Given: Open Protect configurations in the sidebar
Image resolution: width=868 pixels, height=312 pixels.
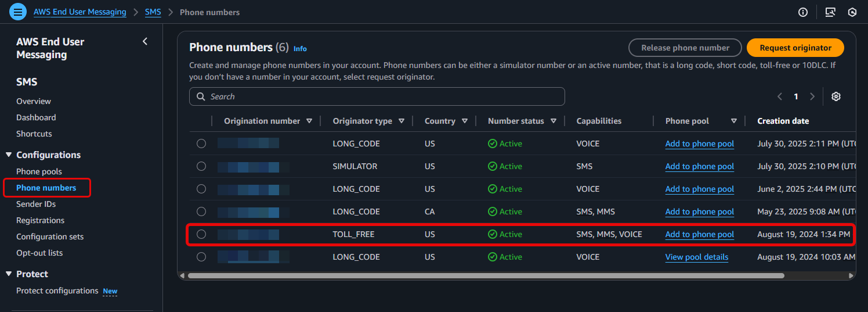Looking at the screenshot, I should [57, 291].
